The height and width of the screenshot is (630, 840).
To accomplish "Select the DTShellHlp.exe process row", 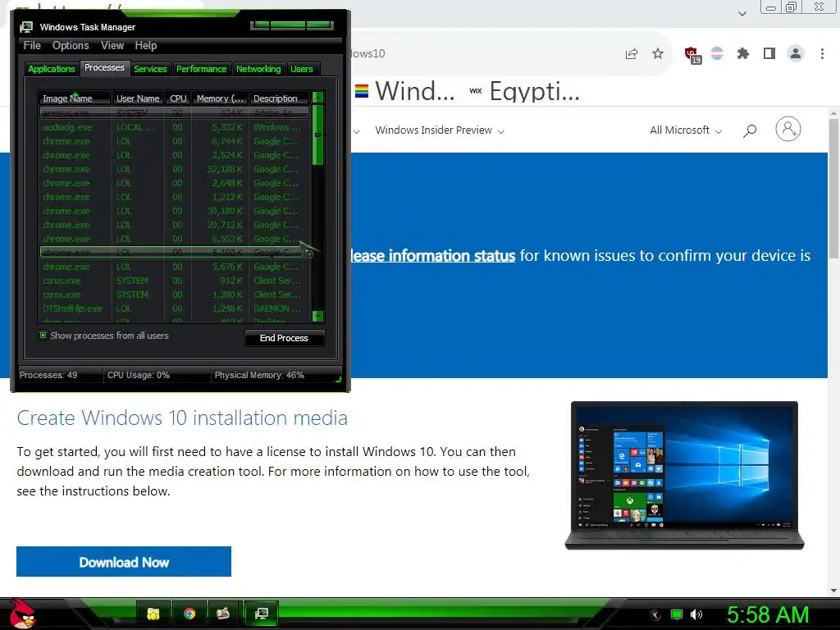I will point(175,308).
